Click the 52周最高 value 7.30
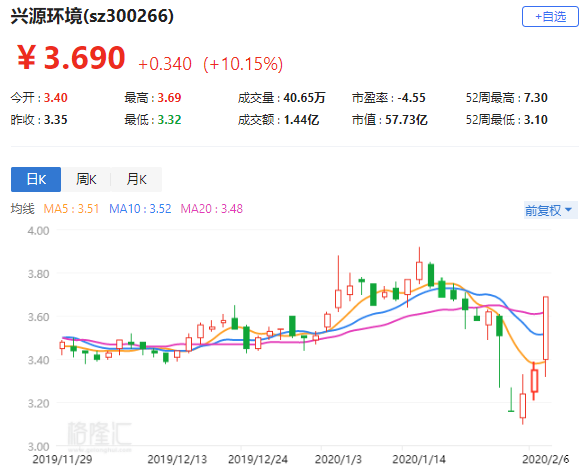580x470 pixels. (x=536, y=98)
